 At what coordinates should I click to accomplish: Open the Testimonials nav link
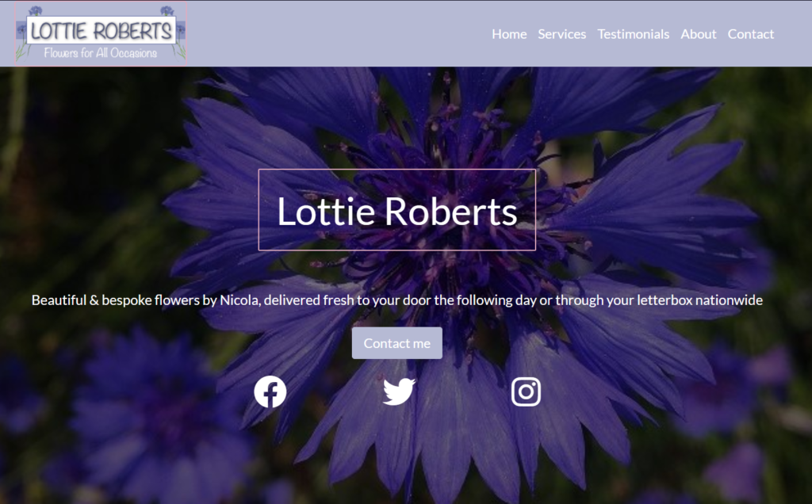pyautogui.click(x=634, y=34)
